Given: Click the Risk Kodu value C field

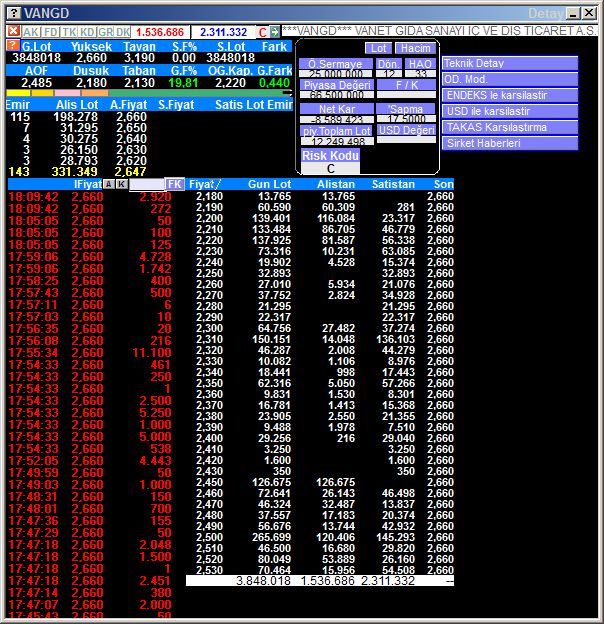Looking at the screenshot, I should [330, 169].
